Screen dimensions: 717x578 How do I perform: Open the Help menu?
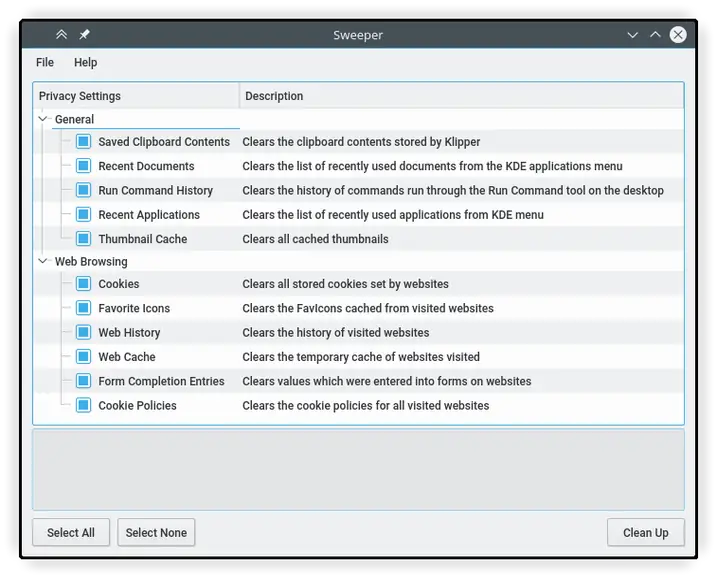[x=86, y=62]
